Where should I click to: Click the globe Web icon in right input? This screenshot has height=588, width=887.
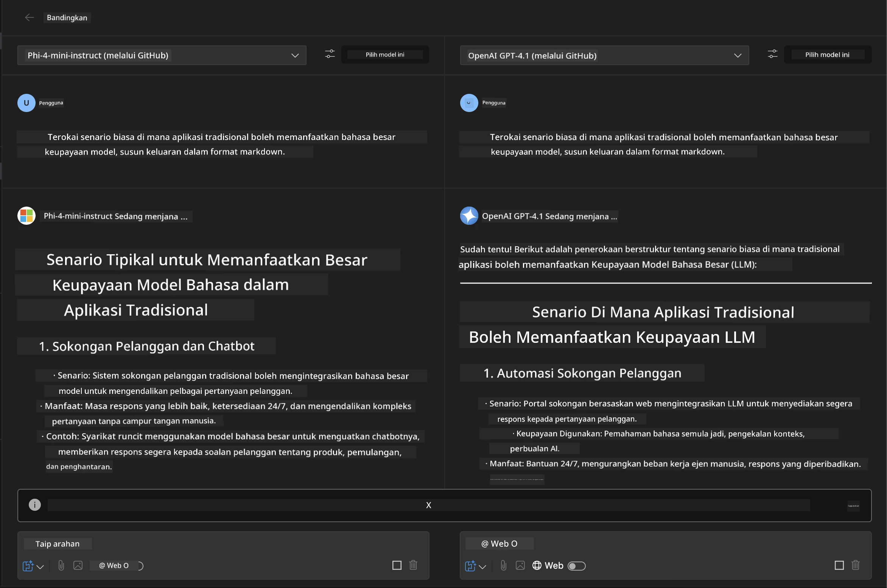537,565
